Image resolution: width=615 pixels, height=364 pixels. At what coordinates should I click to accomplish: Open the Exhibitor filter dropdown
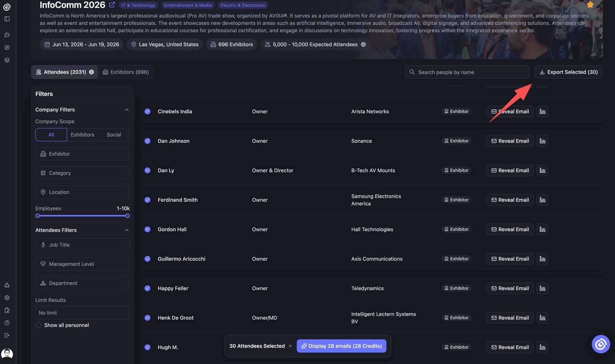82,154
